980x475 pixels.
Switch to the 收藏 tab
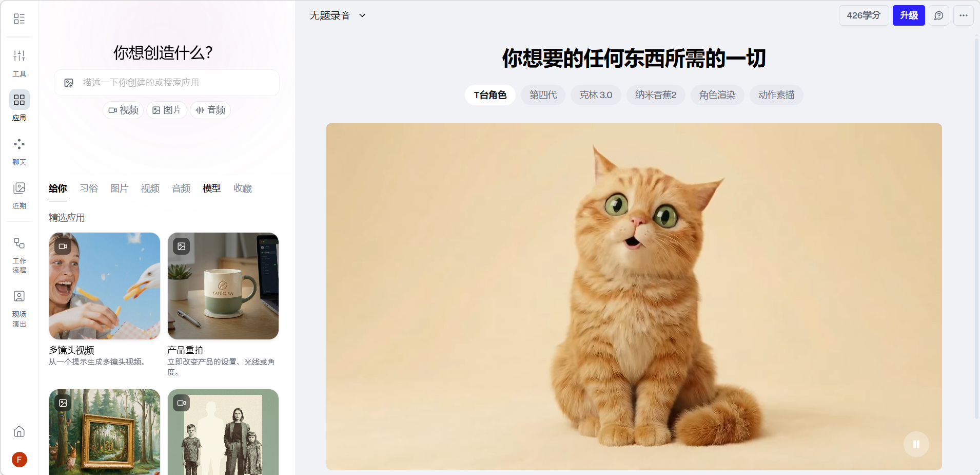(x=242, y=188)
